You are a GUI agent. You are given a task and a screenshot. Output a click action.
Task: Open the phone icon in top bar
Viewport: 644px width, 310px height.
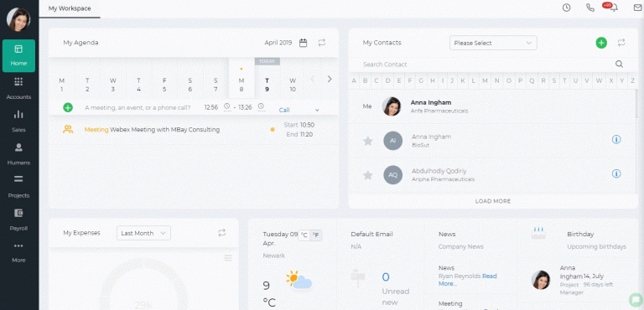(x=590, y=8)
